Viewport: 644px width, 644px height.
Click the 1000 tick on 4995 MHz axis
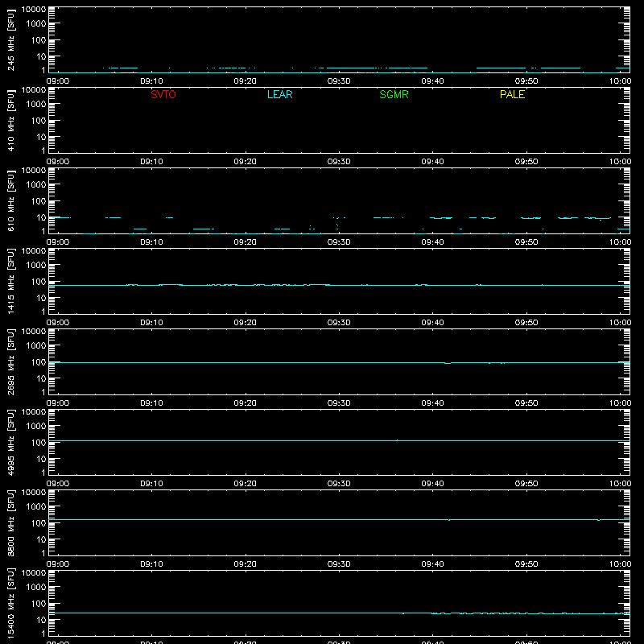[36, 427]
